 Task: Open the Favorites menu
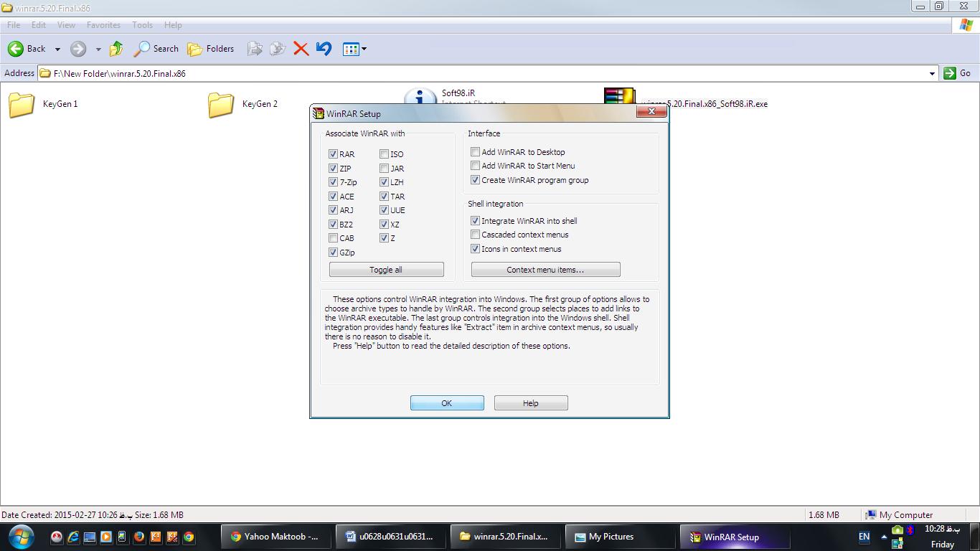pyautogui.click(x=103, y=24)
